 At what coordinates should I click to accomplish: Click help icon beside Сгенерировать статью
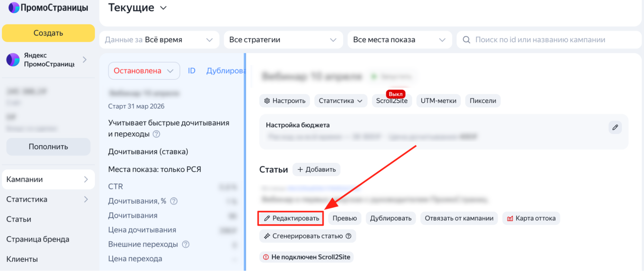[348, 236]
